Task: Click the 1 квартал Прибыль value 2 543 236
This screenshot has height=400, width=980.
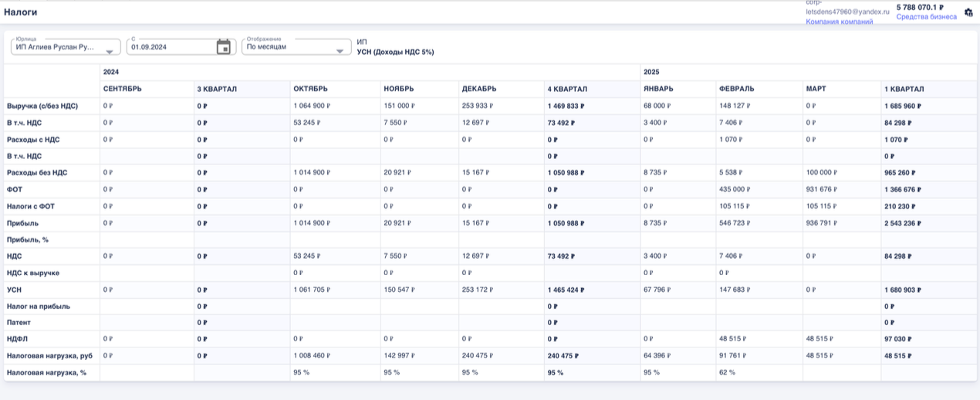Action: pyautogui.click(x=902, y=223)
